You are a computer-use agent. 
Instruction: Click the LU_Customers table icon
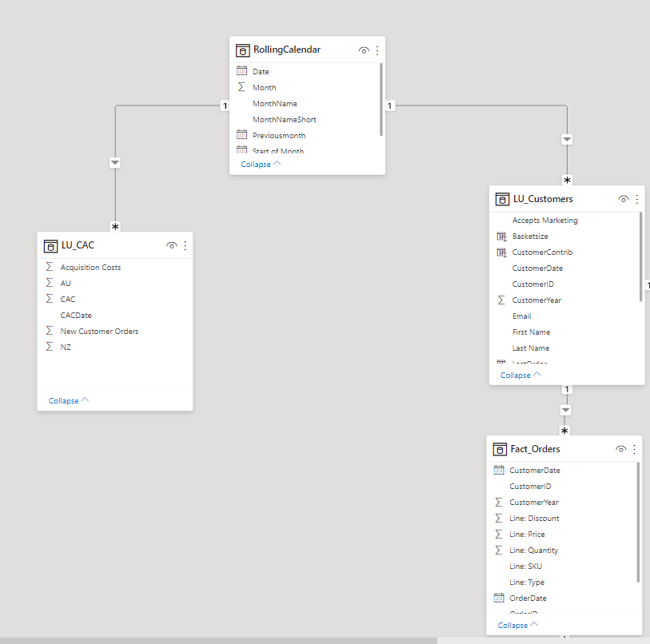coord(502,199)
